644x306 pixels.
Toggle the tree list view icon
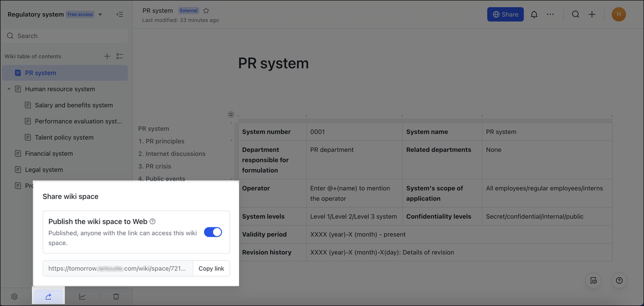tap(120, 56)
